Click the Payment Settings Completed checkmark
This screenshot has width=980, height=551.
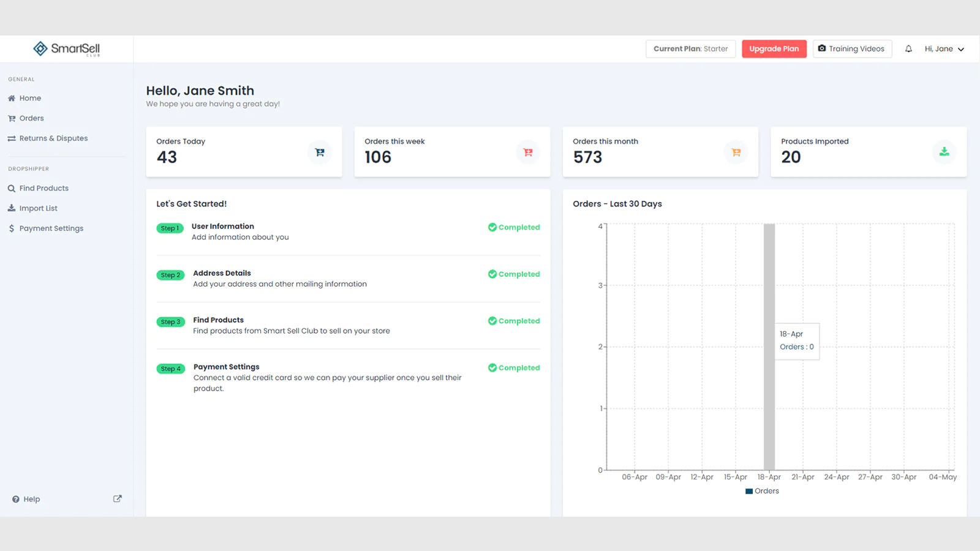point(492,368)
